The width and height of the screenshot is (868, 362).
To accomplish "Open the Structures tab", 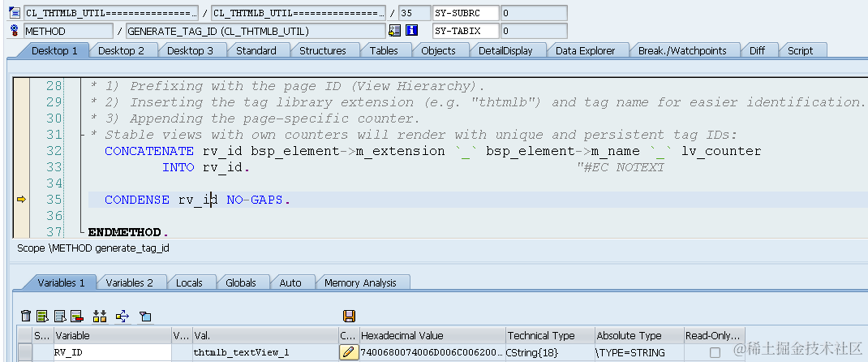I will (322, 50).
